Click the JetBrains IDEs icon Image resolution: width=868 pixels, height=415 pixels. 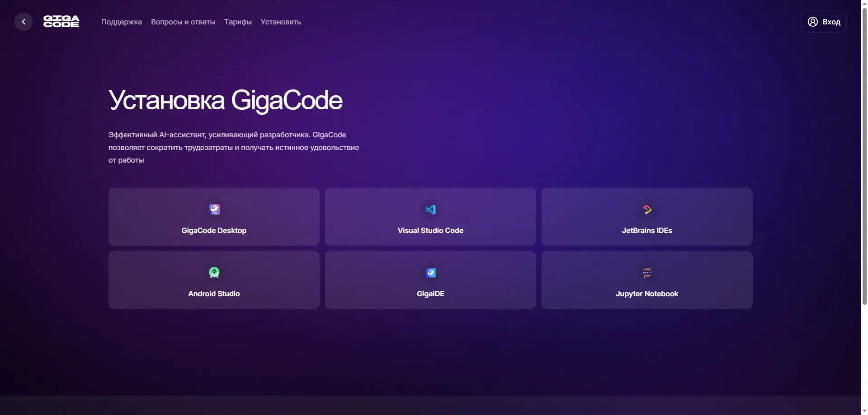[647, 210]
